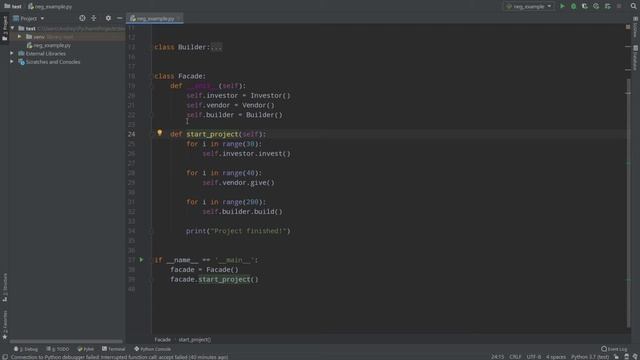Open the Database sidebar tab on right edge
This screenshot has height=360, width=640.
(x=636, y=57)
